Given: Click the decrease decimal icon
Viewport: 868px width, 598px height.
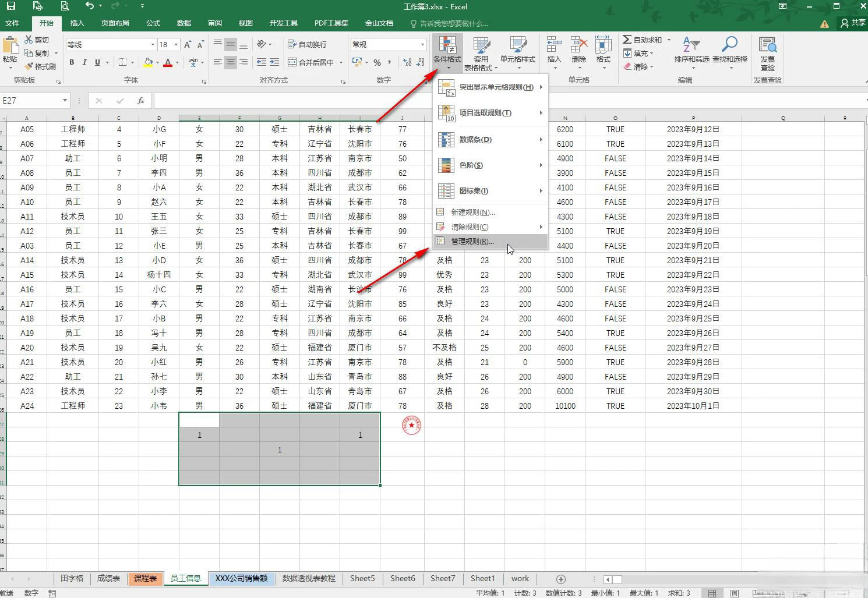Looking at the screenshot, I should click(421, 62).
